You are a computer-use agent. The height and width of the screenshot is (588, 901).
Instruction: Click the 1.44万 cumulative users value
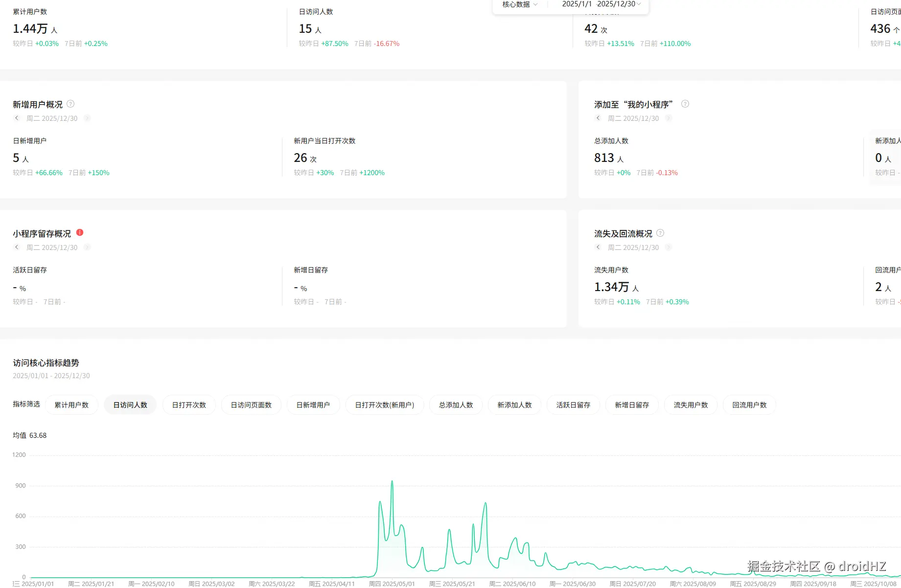pos(35,29)
